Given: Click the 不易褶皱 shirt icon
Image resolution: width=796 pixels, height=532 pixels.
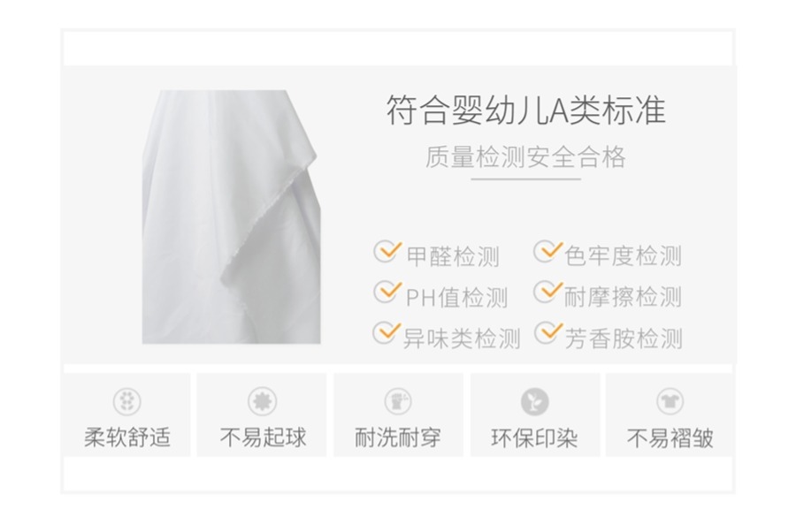Looking at the screenshot, I should 670,402.
